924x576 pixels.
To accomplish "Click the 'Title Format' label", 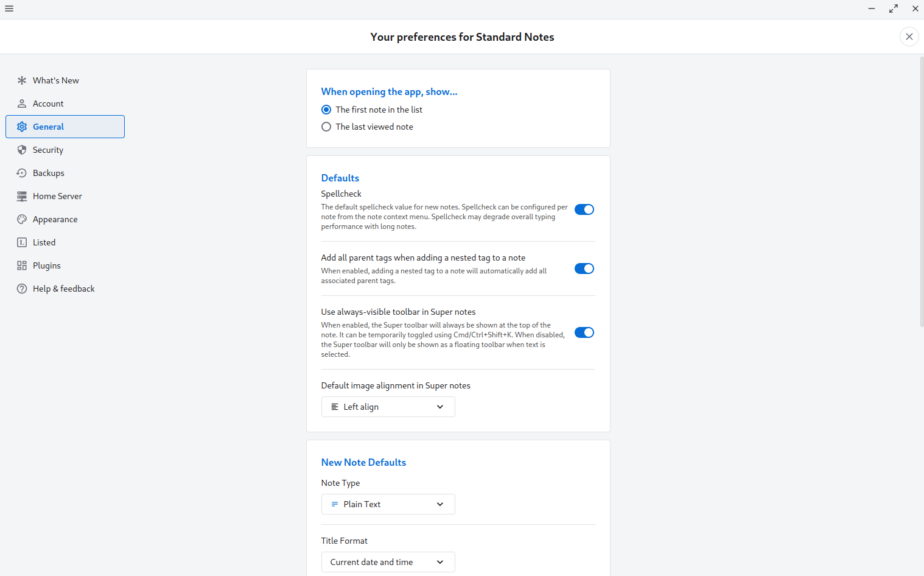I will pyautogui.click(x=345, y=541).
